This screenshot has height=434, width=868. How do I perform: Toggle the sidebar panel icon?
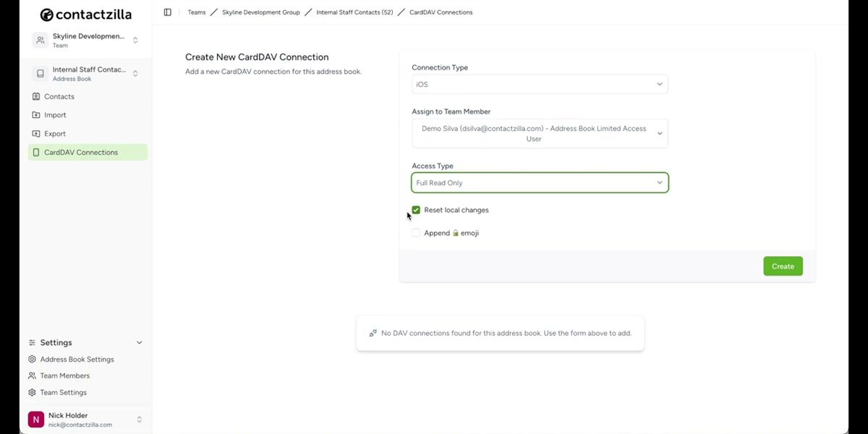tap(168, 12)
